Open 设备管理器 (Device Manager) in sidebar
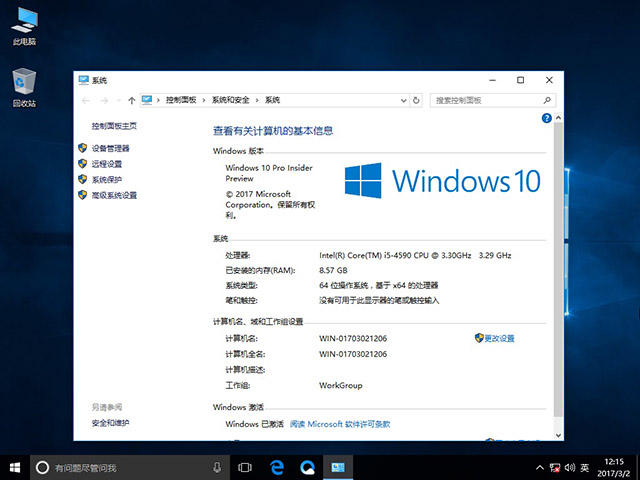This screenshot has height=480, width=640. click(110, 148)
